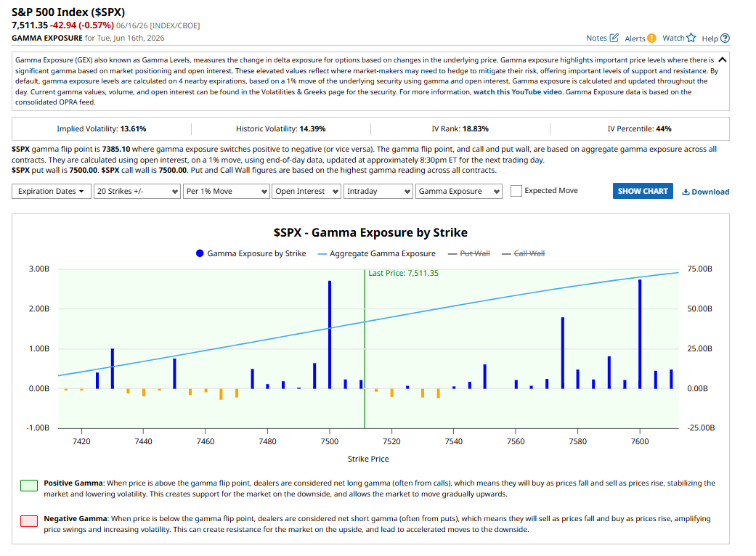Image resolution: width=756 pixels, height=556 pixels.
Task: Open the 20 Strikes +/- dropdown
Action: pyautogui.click(x=137, y=192)
